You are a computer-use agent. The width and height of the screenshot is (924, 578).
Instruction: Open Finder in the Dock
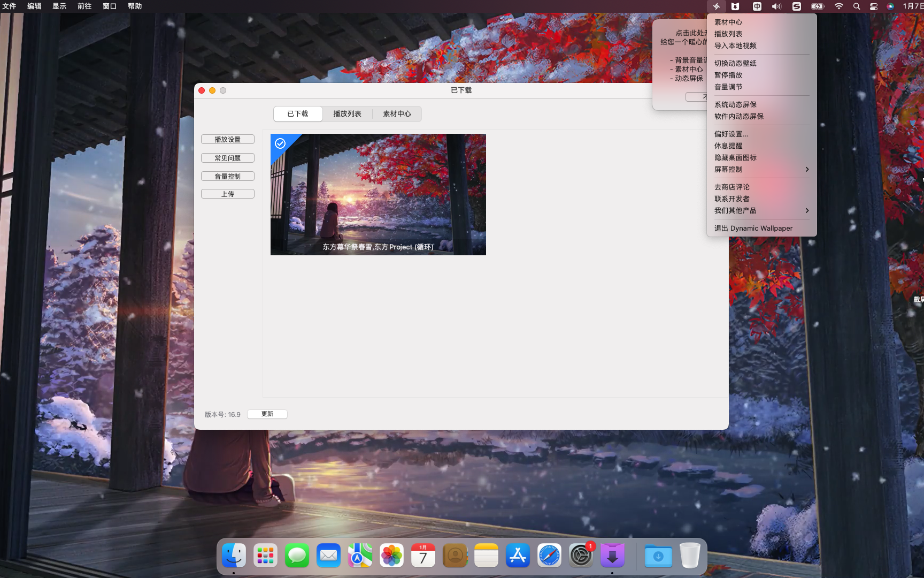[x=234, y=556]
